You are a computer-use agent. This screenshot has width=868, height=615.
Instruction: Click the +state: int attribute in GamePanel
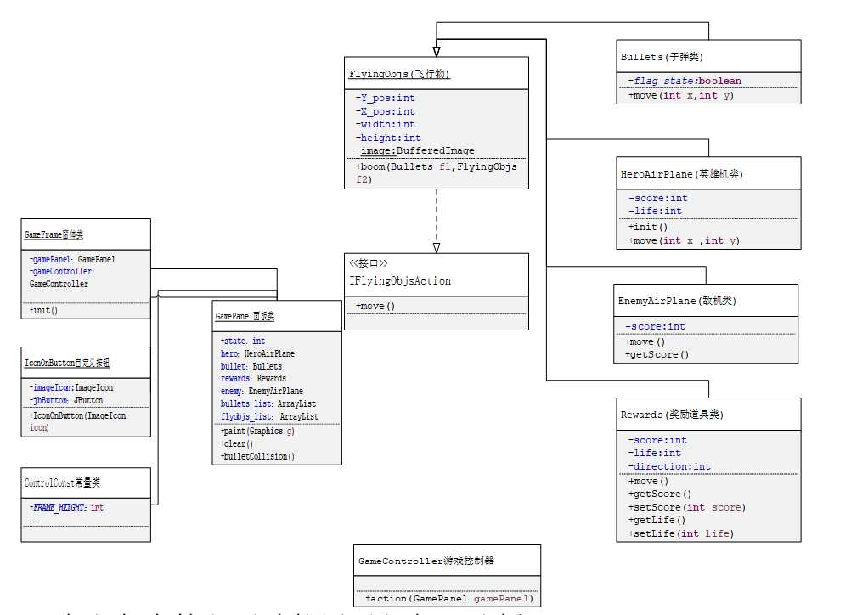(x=242, y=341)
